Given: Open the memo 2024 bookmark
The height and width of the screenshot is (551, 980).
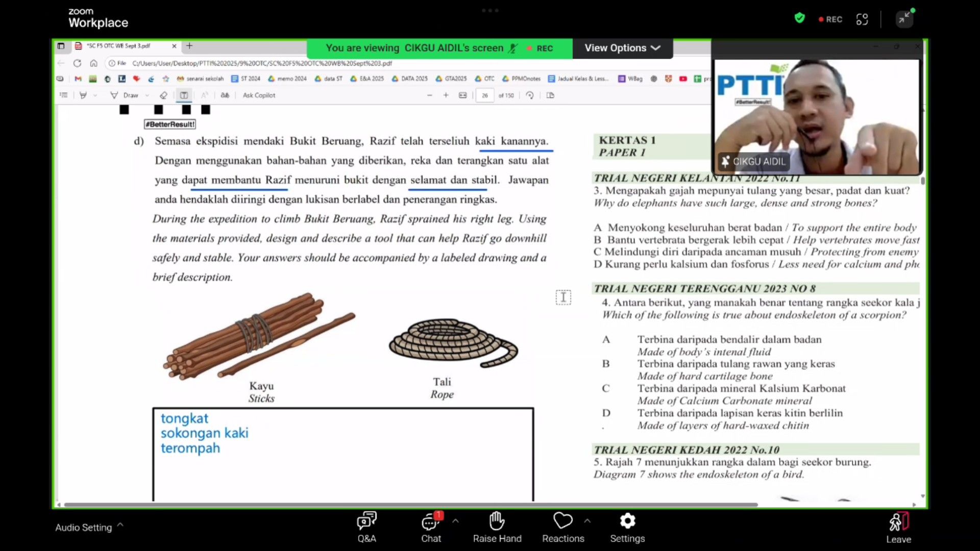Looking at the screenshot, I should 287,79.
